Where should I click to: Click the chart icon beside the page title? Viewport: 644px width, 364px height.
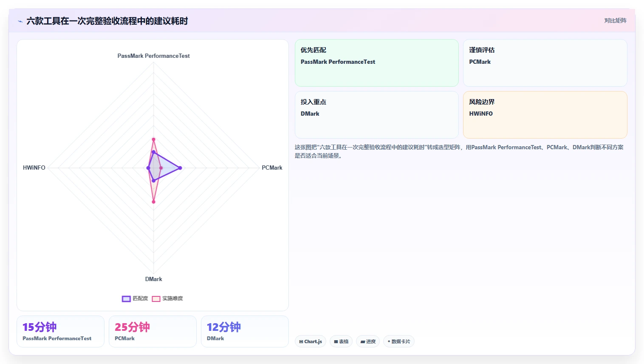click(20, 21)
